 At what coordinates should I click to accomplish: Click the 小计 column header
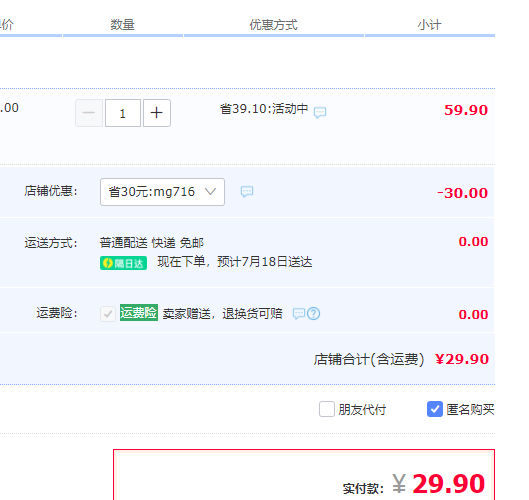[x=429, y=25]
